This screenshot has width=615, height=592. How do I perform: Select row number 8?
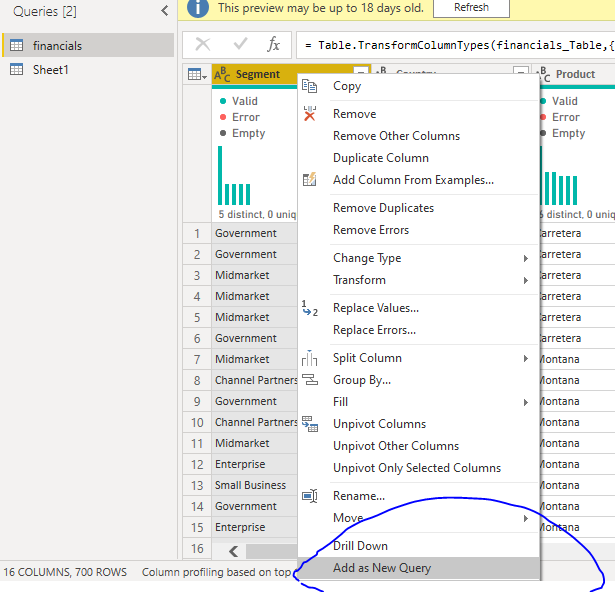point(197,380)
